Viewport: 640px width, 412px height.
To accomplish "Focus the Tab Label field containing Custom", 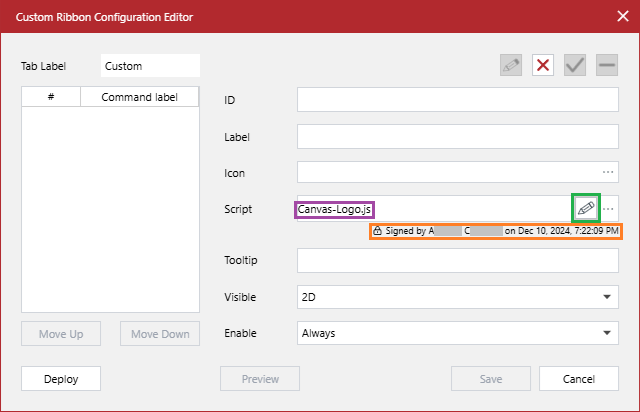I will 150,66.
